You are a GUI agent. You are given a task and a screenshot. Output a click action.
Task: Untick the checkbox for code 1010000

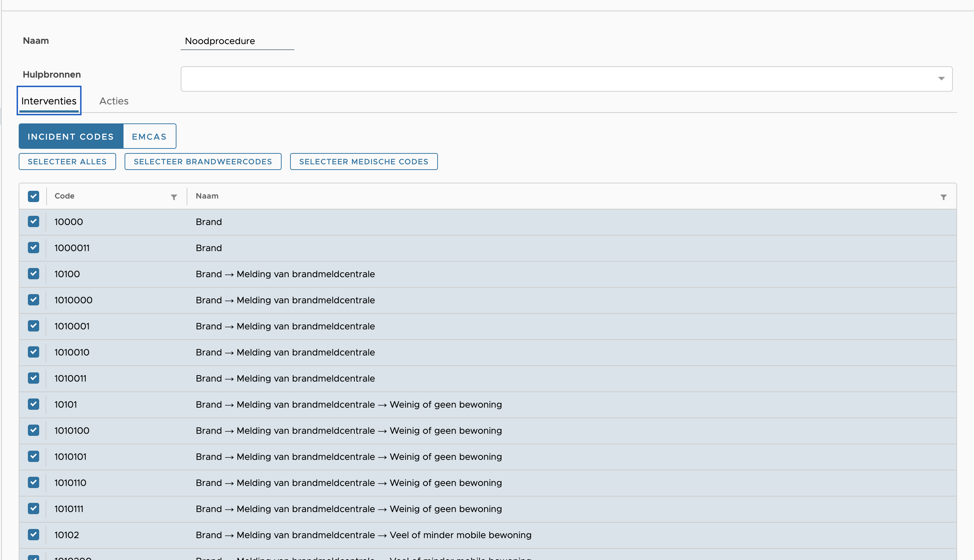pyautogui.click(x=34, y=300)
